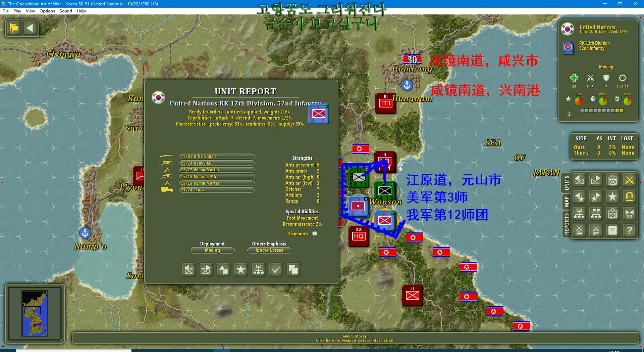Click the weapon system information bar at bottom
The image size is (644, 352).
pos(355,338)
